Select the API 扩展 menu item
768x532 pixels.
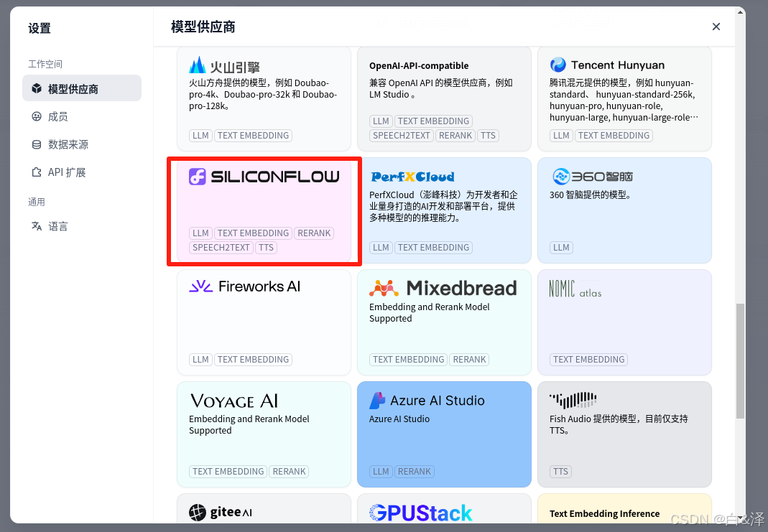(x=67, y=172)
